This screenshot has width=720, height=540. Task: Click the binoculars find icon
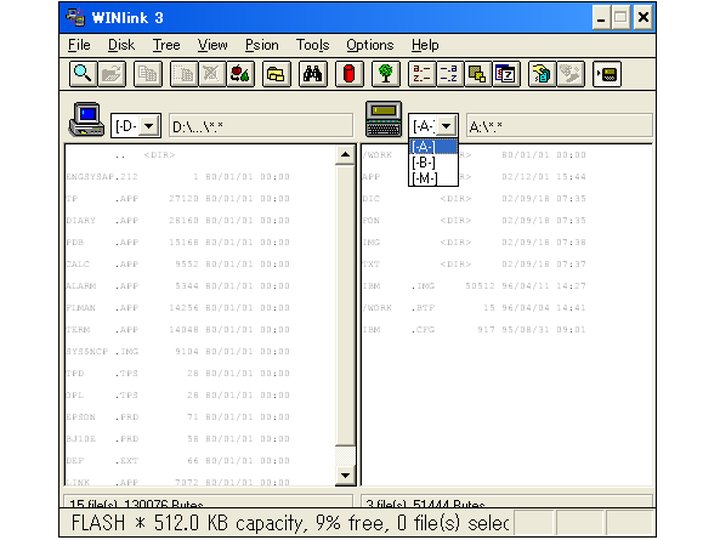pyautogui.click(x=313, y=74)
